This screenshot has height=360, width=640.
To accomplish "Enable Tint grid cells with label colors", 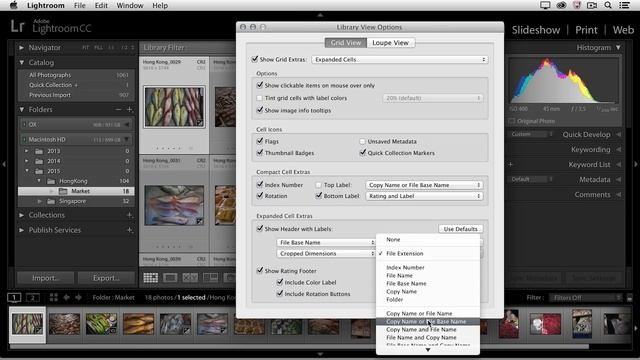I will (x=260, y=98).
